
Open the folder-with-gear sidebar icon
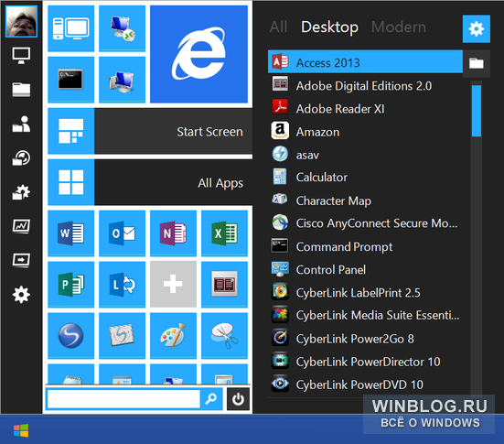pos(21,192)
